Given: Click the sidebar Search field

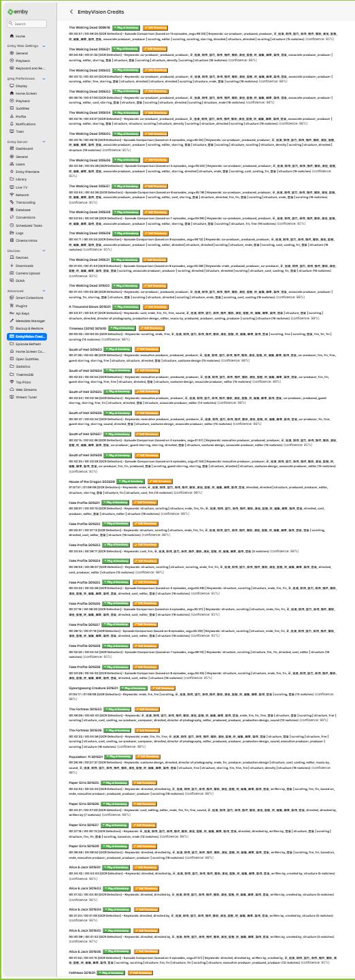Looking at the screenshot, I should coord(28,24).
